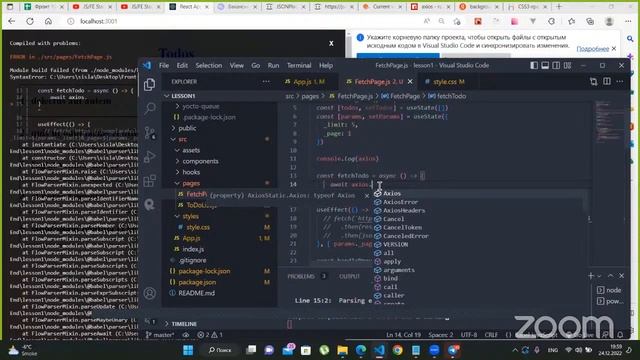This screenshot has width=640, height=360.
Task: Click the errors and warnings status indicator
Action: click(210, 335)
